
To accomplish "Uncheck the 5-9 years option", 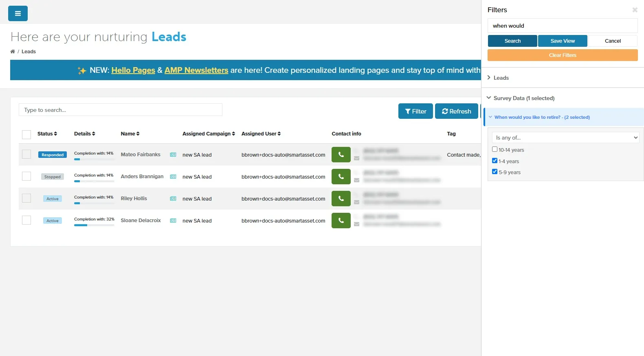I will [x=495, y=172].
